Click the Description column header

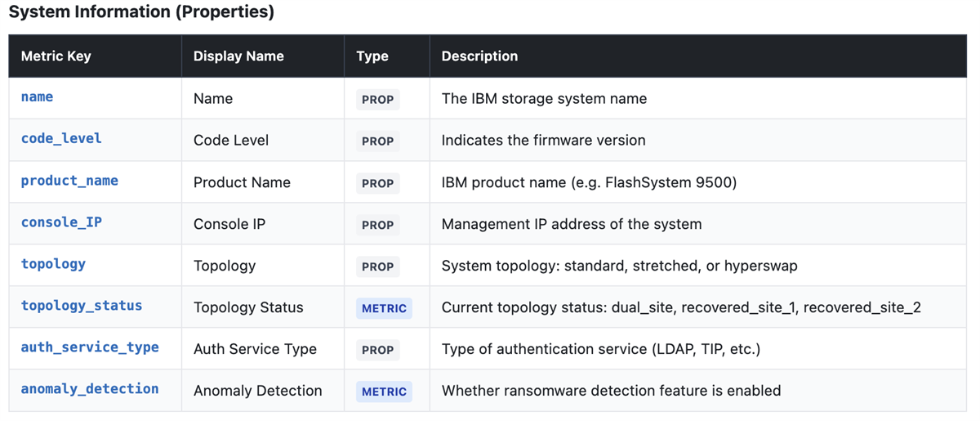[x=479, y=56]
